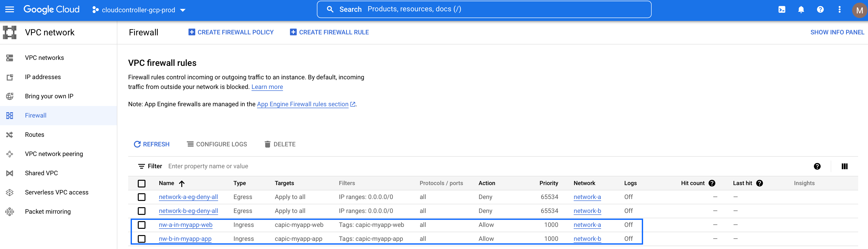
Task: Open the notifications bell
Action: [x=801, y=9]
